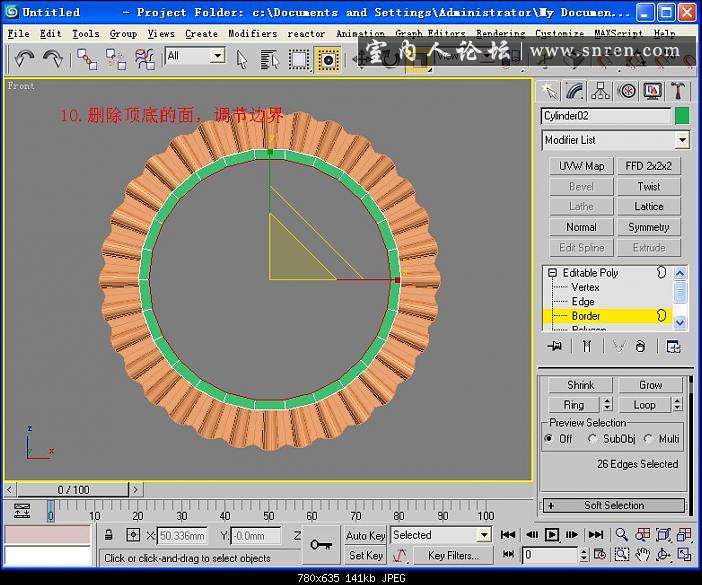Activate the Select and Link tool
The height and width of the screenshot is (585, 702).
coord(87,59)
